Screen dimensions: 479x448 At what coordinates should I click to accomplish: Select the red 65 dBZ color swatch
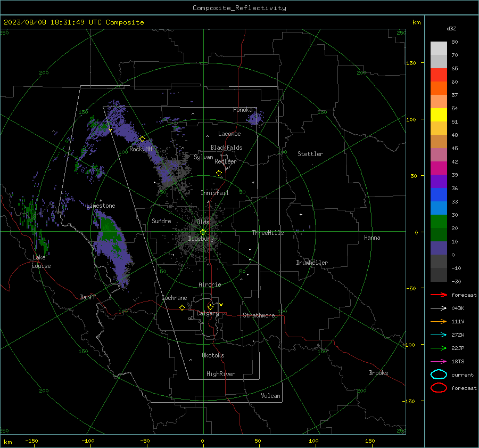tap(439, 75)
